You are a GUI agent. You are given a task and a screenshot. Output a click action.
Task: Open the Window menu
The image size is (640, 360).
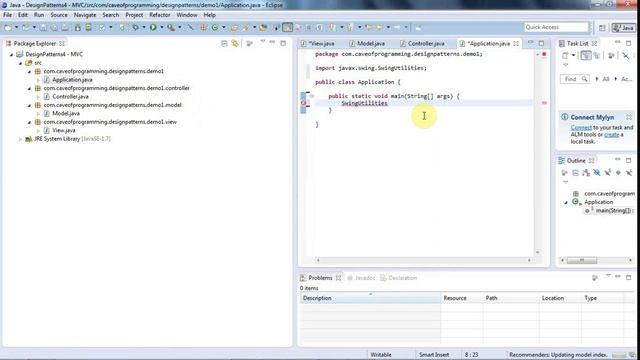[187, 15]
